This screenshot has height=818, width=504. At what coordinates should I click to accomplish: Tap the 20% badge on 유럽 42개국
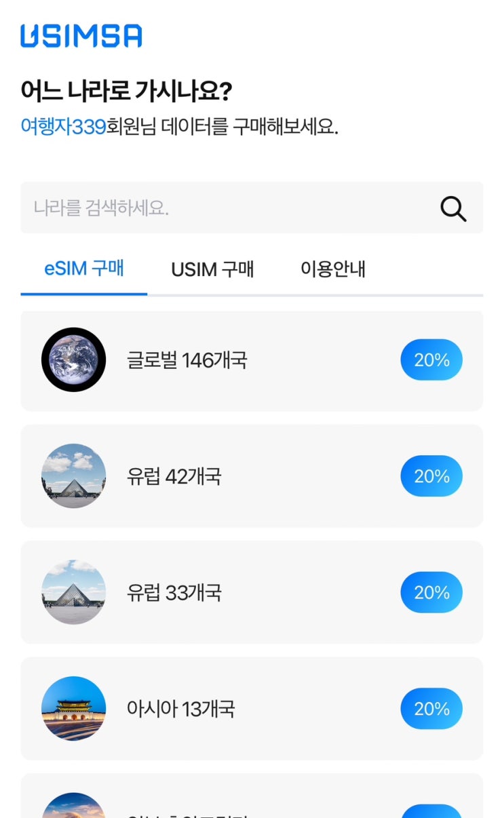pos(431,476)
